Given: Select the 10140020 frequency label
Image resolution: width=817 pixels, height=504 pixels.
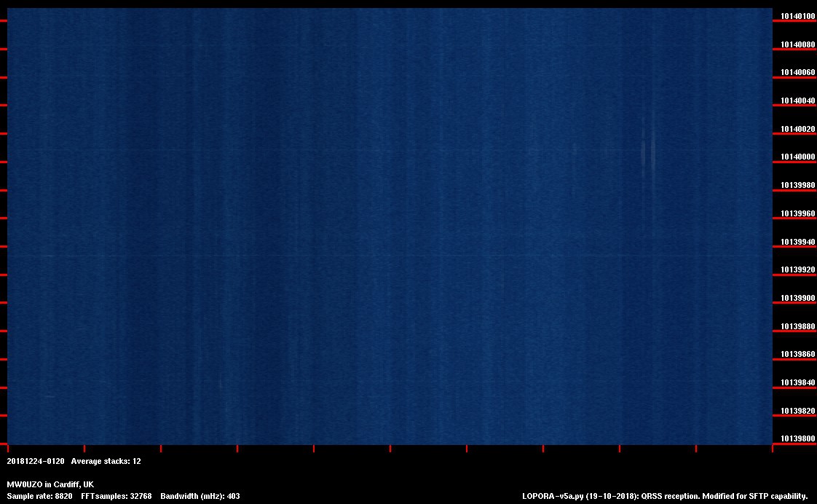Looking at the screenshot, I should pos(797,130).
